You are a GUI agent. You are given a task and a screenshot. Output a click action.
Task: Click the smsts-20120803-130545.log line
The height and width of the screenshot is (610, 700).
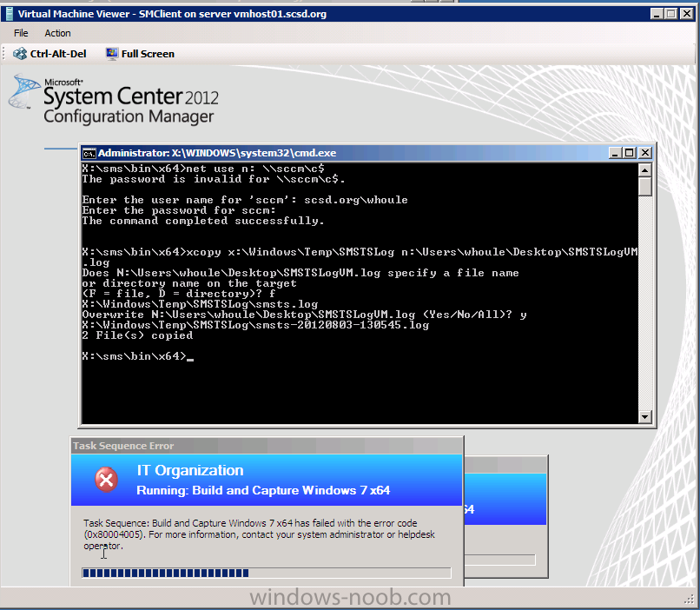255,325
